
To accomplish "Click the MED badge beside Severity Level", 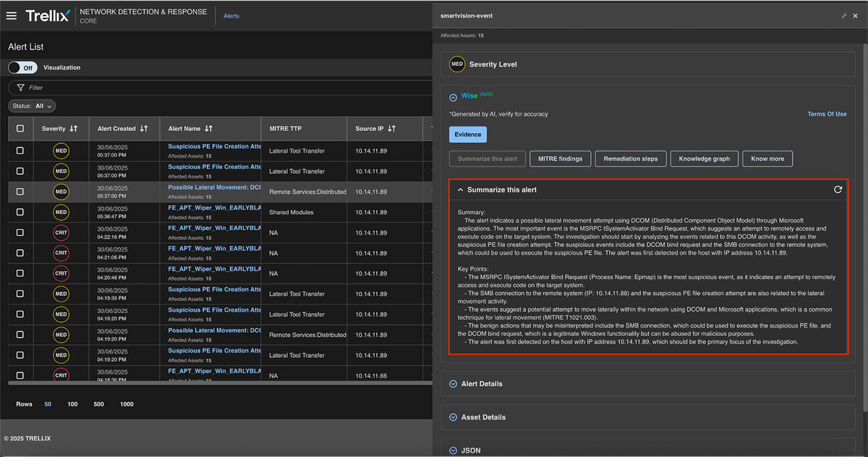I will 457,64.
